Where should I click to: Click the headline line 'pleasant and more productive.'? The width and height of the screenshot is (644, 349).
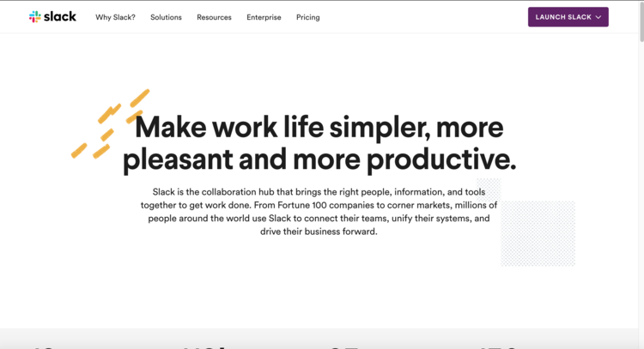click(319, 159)
